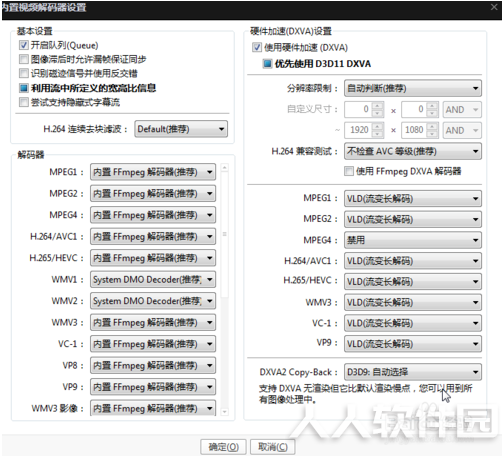Open the H.264/AVC1 decoder dropdown in 解码器
Viewport: 503px width, 456px height.
(153, 236)
